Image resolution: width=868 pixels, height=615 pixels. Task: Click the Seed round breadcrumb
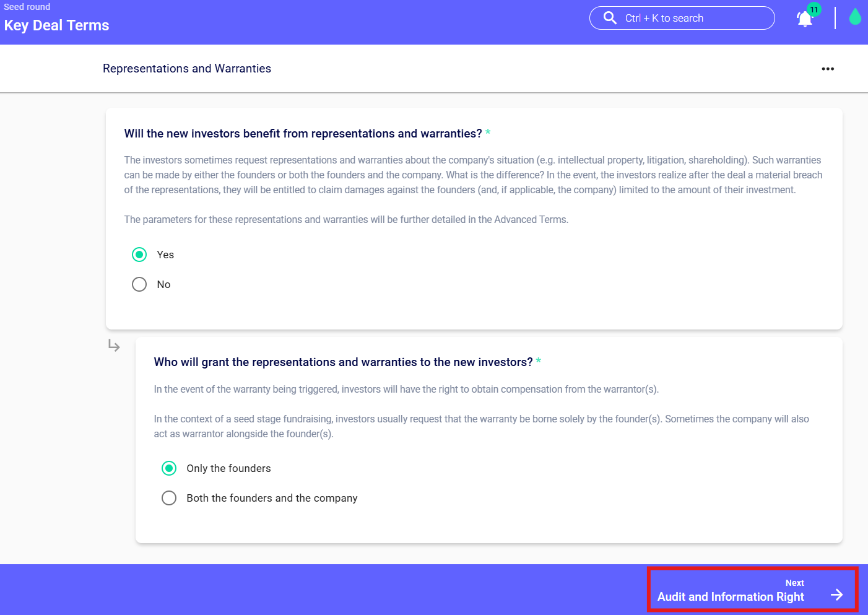point(27,7)
